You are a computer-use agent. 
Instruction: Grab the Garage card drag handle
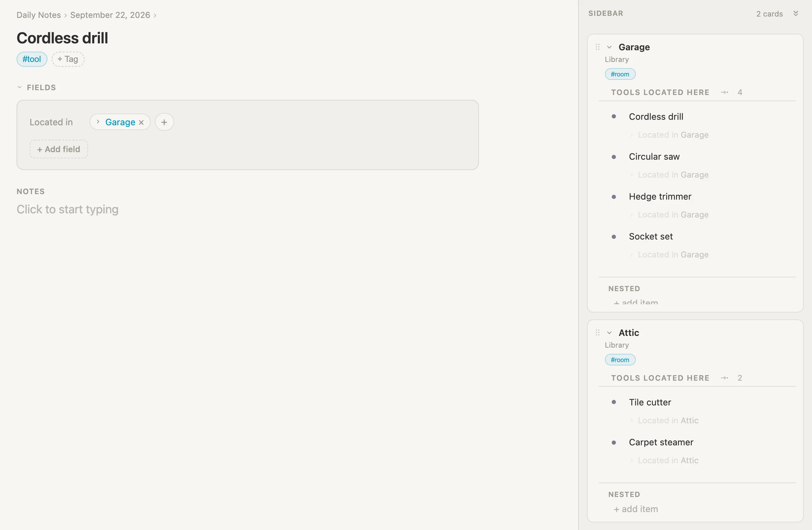point(598,47)
